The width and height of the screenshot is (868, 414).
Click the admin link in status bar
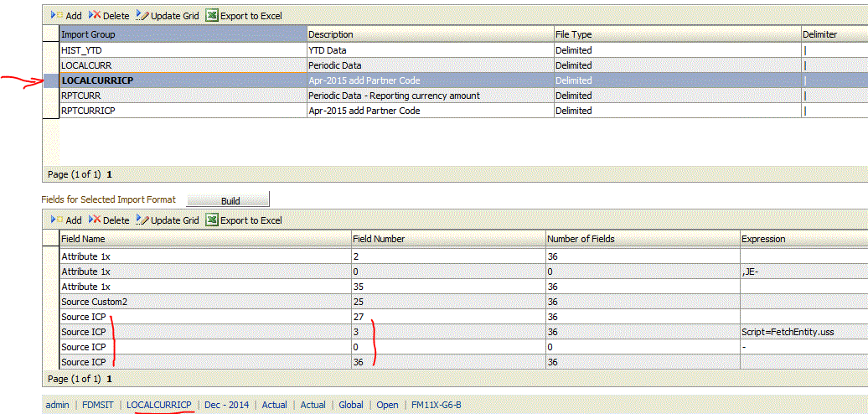click(58, 405)
